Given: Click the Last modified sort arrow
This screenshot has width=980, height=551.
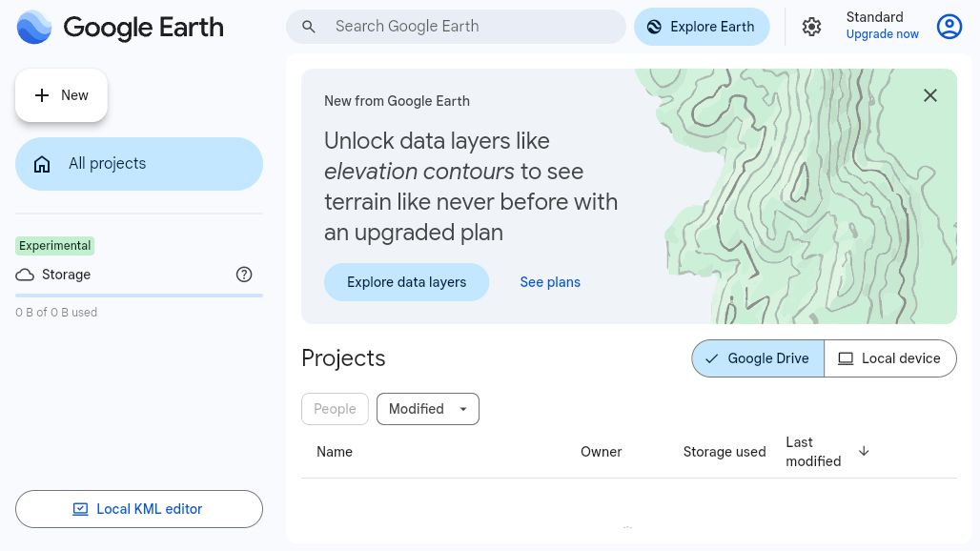Looking at the screenshot, I should coord(864,451).
